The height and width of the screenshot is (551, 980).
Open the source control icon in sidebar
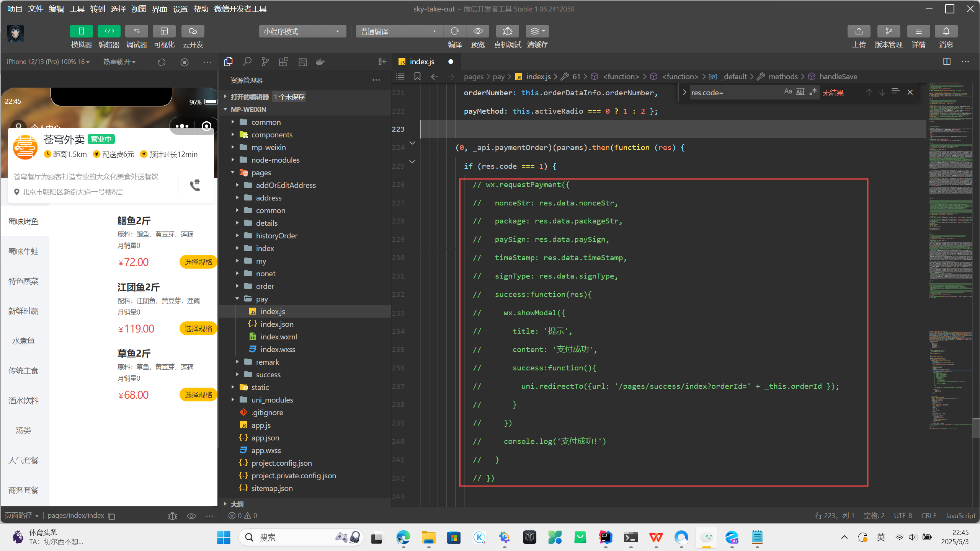click(x=265, y=62)
